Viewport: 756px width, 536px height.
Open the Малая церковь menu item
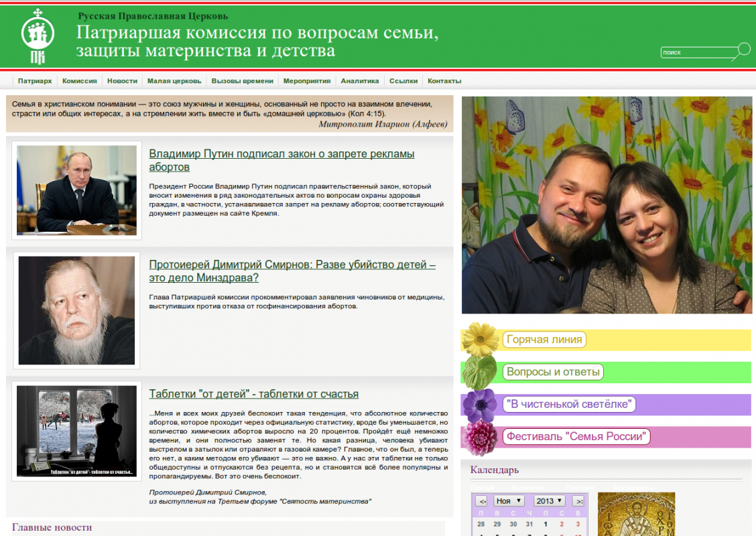tap(174, 81)
